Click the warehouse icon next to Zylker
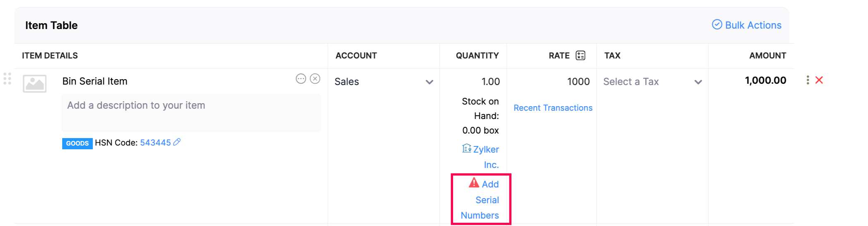Screen dimensions: 868x226 [x=466, y=148]
